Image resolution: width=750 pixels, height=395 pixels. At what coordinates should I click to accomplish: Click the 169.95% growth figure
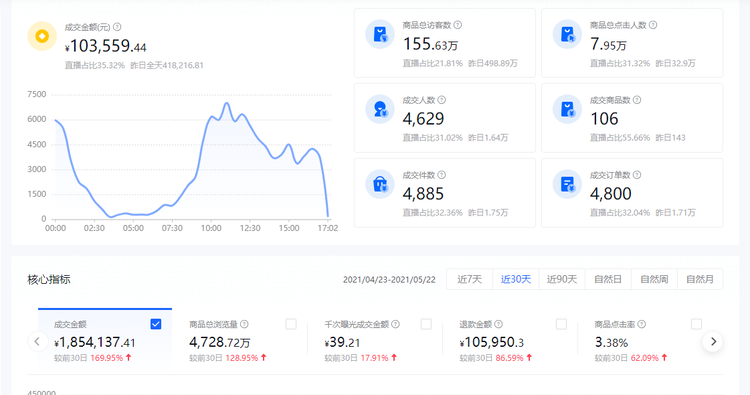107,358
